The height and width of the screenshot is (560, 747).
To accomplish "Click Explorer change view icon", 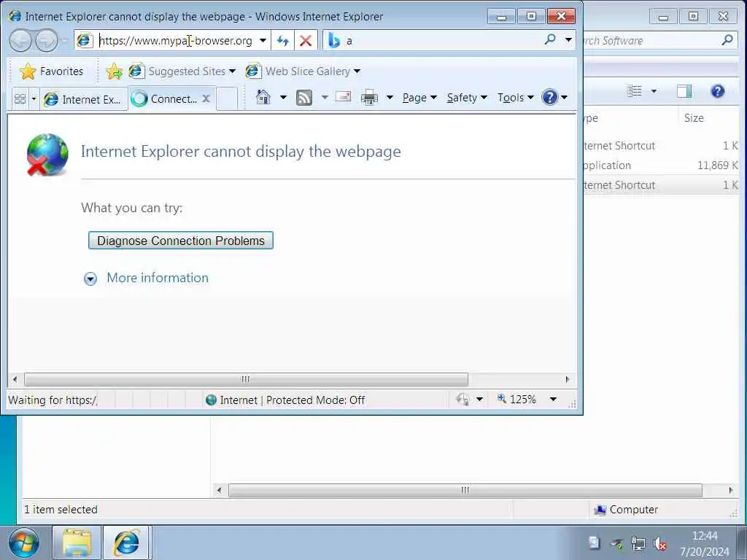I will (x=634, y=90).
